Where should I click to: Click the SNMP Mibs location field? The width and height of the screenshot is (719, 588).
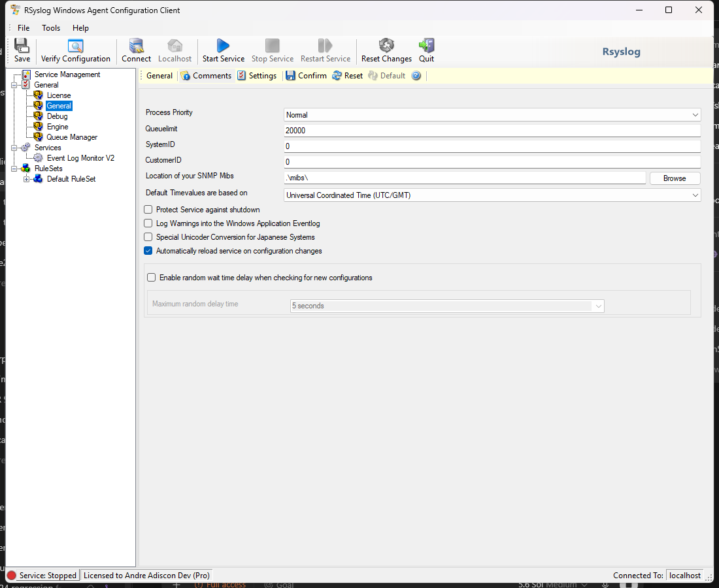tap(465, 178)
